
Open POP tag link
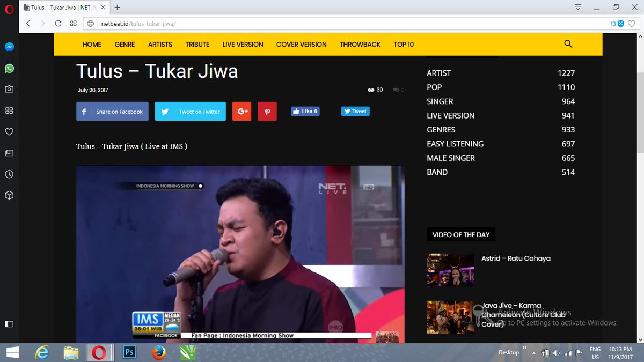click(434, 87)
